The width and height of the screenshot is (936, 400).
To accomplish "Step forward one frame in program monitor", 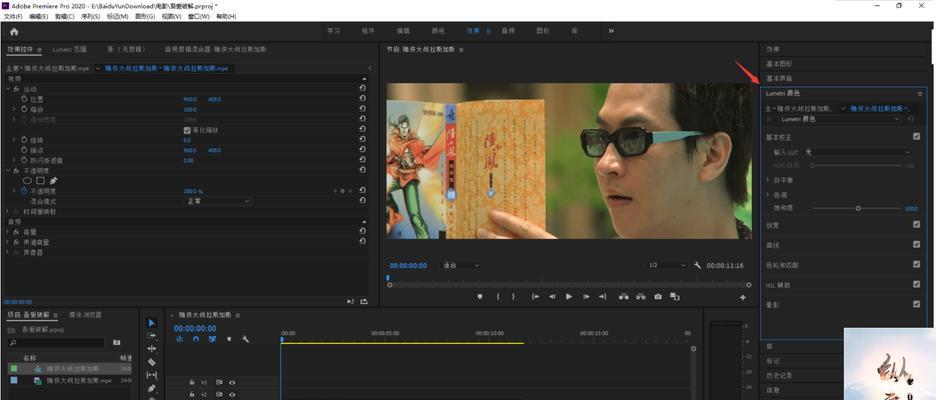I will (x=586, y=297).
